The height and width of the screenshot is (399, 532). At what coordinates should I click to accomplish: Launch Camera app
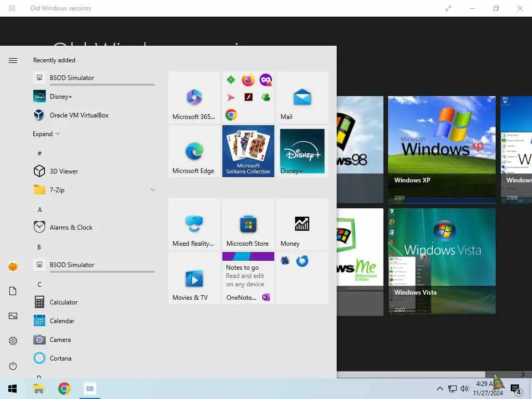click(94, 339)
